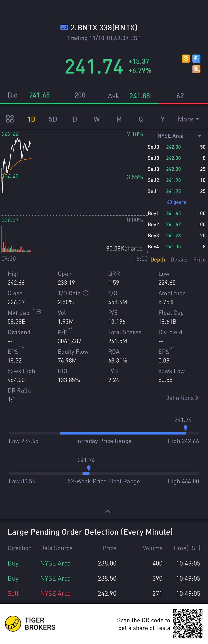Tap the US market flag badge
The width and height of the screenshot is (208, 644).
[64, 27]
